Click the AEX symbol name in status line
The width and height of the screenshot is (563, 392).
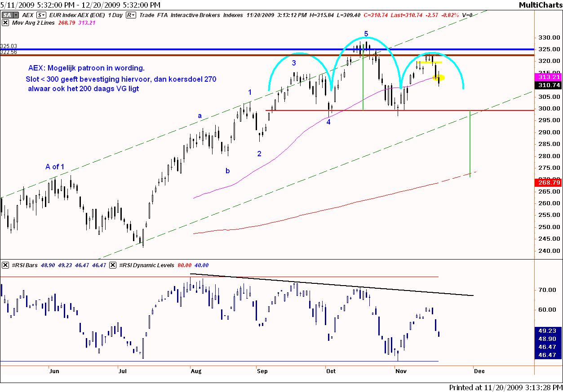[x=28, y=15]
